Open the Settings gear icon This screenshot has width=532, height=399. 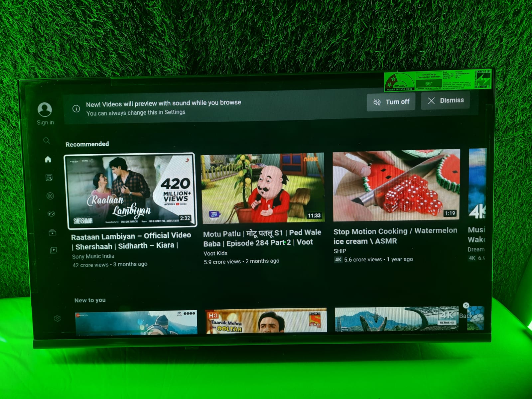pyautogui.click(x=57, y=319)
